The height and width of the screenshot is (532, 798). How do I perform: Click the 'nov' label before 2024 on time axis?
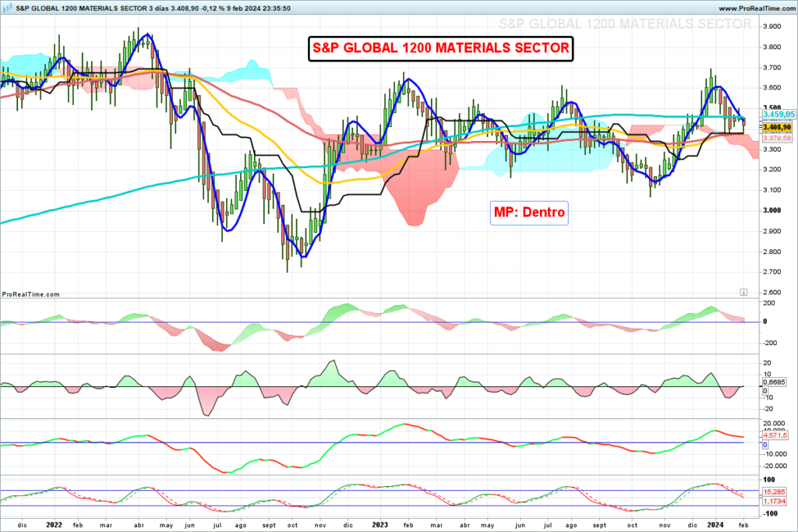[x=665, y=526]
